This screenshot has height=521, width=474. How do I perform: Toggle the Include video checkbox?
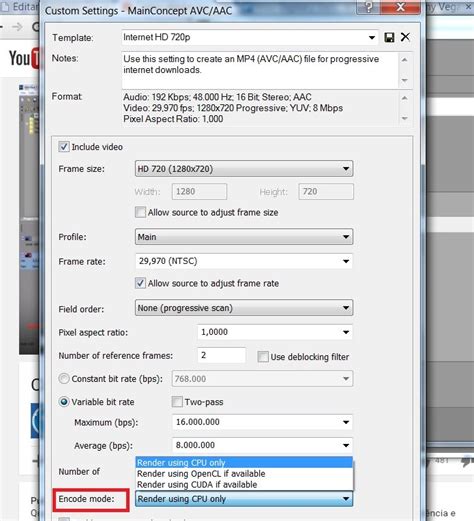63,147
